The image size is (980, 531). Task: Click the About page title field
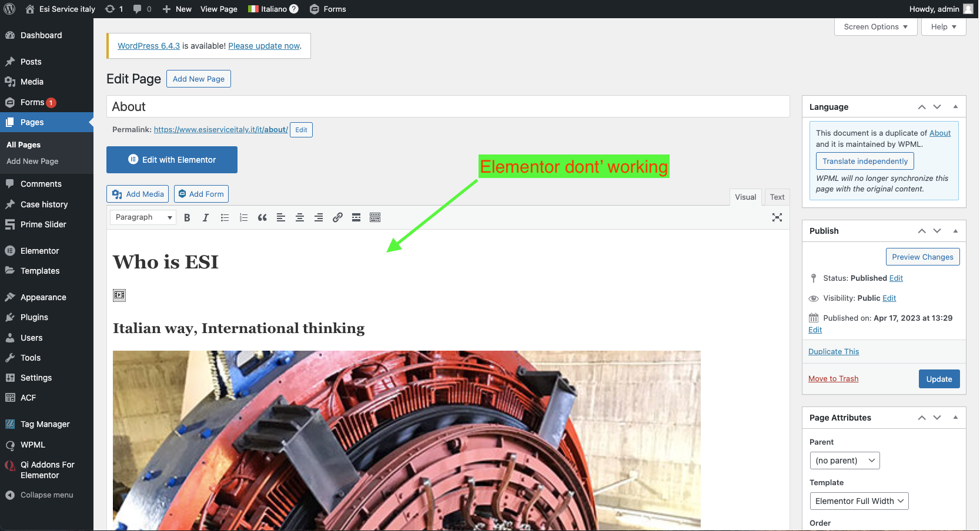pyautogui.click(x=447, y=107)
